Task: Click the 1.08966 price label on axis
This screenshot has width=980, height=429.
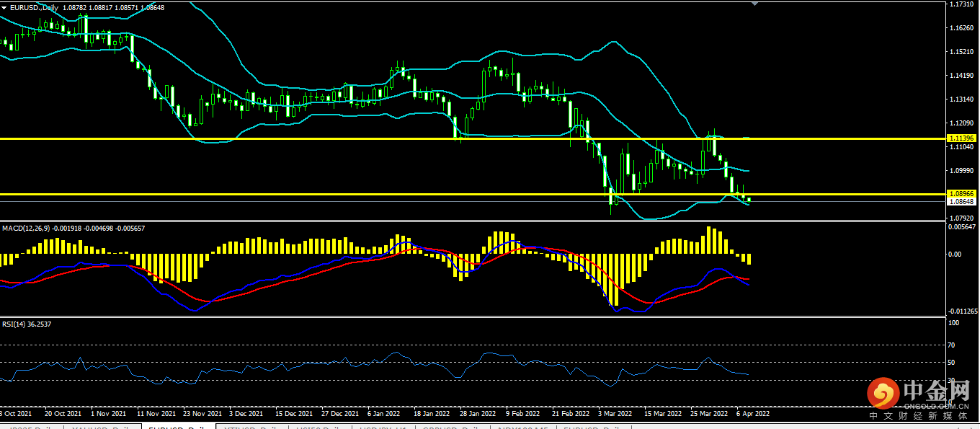Action: (962, 194)
